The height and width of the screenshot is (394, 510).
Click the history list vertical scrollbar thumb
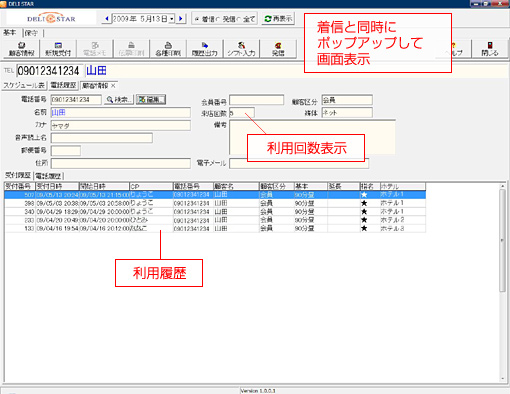503,241
